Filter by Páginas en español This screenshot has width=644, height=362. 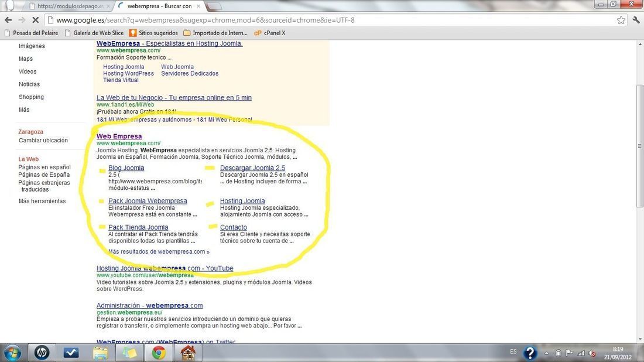click(44, 168)
